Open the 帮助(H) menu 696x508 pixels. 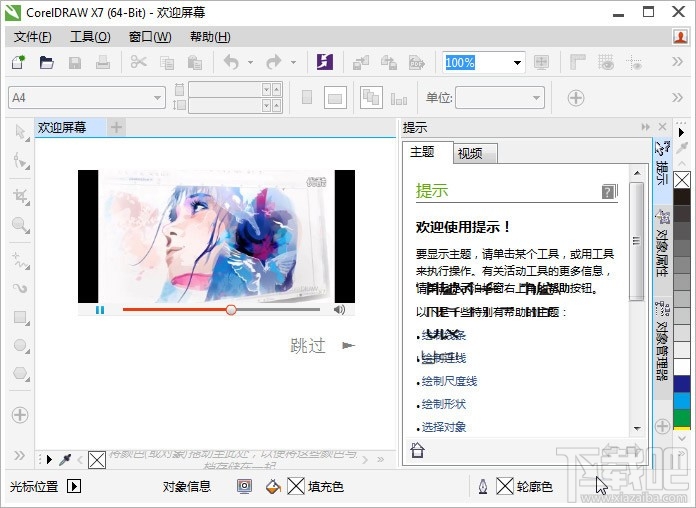tap(210, 37)
